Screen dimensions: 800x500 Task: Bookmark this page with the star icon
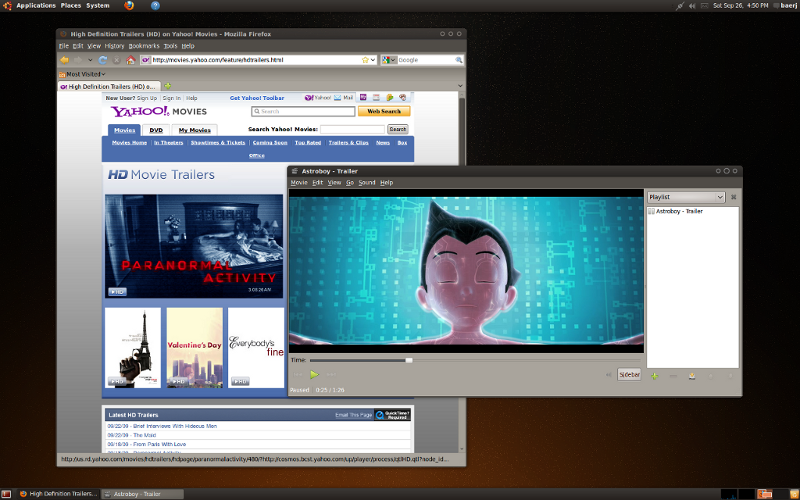click(x=365, y=60)
